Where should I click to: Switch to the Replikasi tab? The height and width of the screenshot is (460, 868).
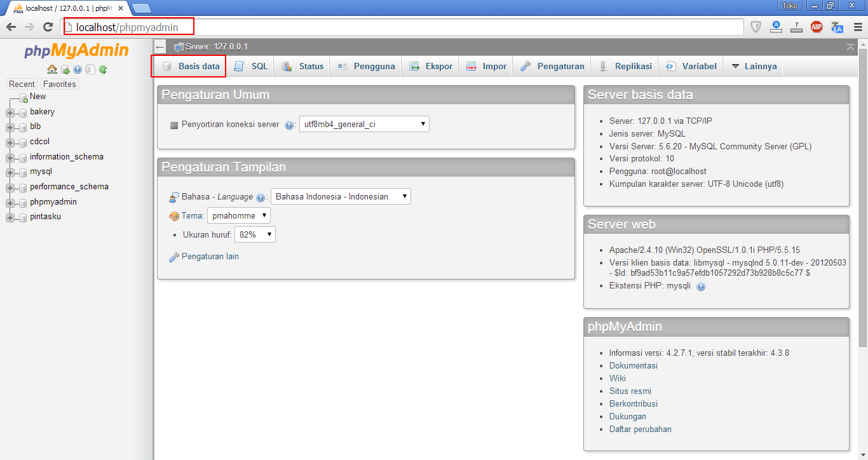[x=625, y=66]
